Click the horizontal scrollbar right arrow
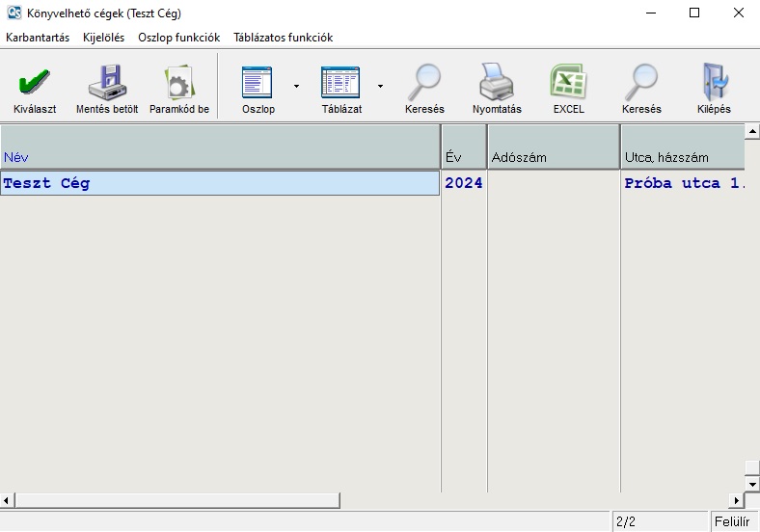This screenshot has width=760, height=532. pyautogui.click(x=736, y=500)
